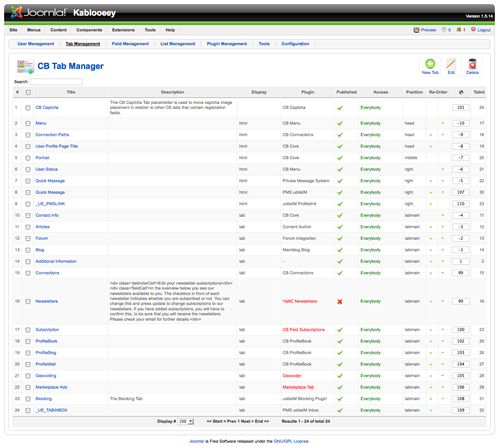
Task: Open the Display # dropdown
Action: tap(186, 421)
